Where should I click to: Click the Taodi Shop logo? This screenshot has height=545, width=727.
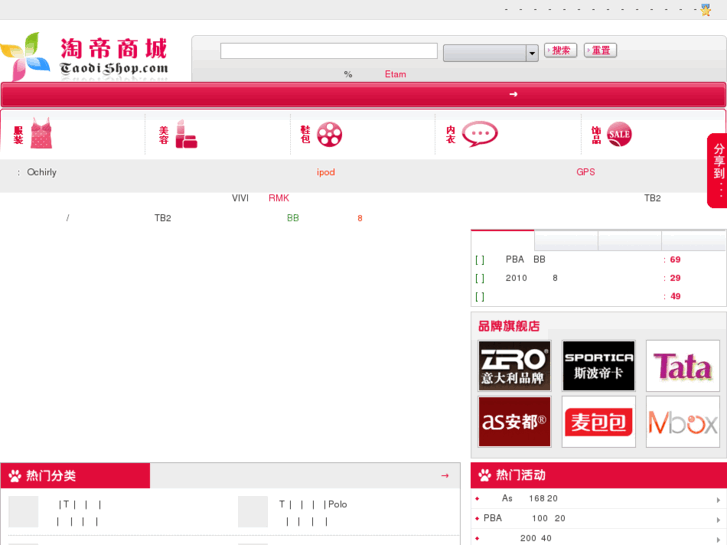(x=84, y=57)
